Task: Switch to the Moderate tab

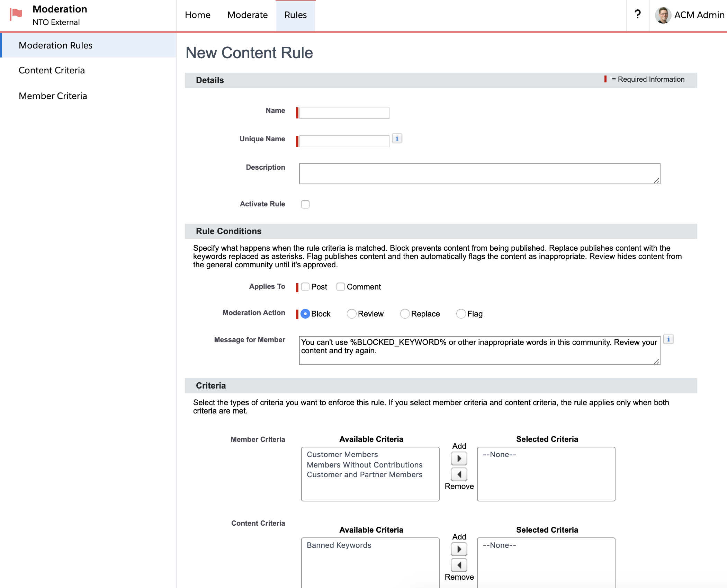Action: 247,15
